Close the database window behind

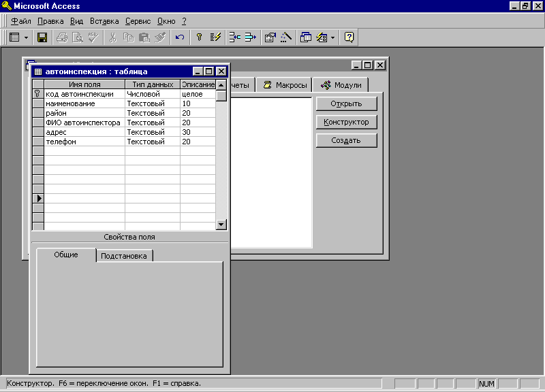click(380, 65)
